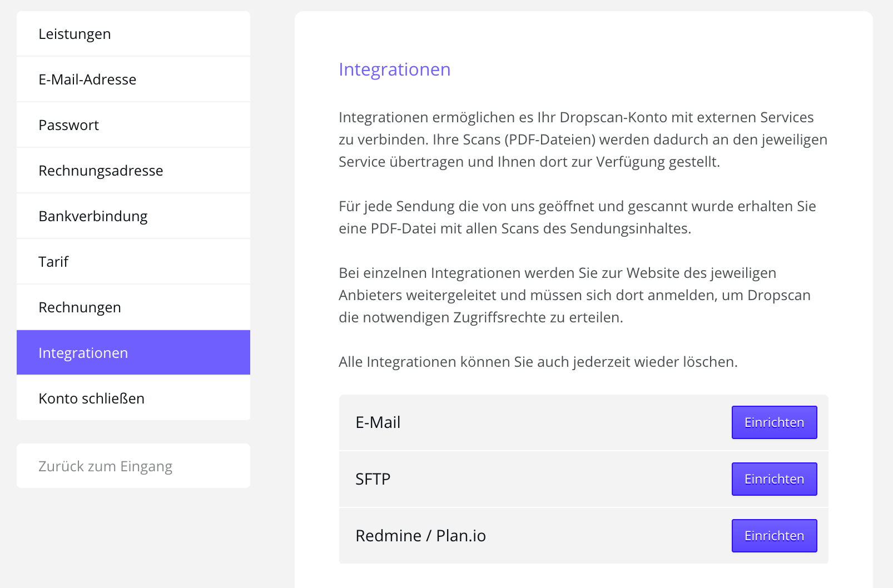Open the Leistungen section
The image size is (893, 588).
pyautogui.click(x=74, y=34)
